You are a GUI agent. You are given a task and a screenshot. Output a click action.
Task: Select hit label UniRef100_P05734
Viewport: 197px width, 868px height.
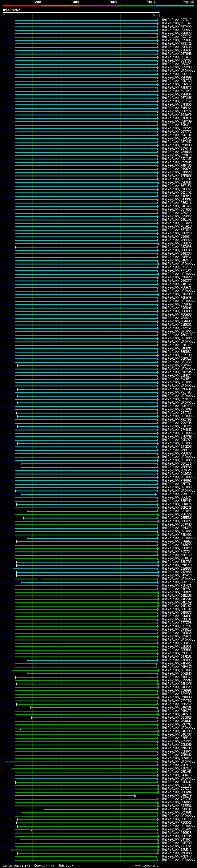pos(176,551)
